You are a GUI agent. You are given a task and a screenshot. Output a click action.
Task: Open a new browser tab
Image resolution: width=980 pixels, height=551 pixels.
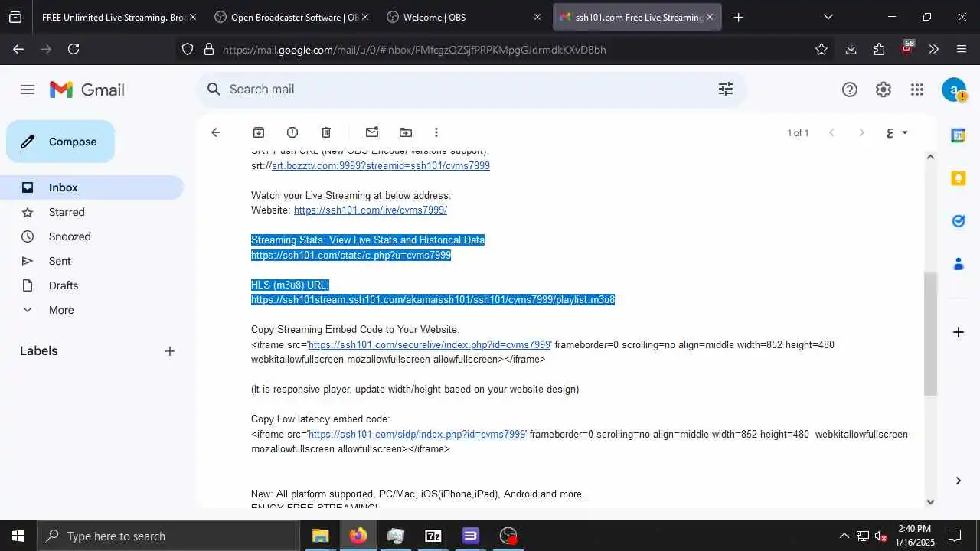point(738,17)
